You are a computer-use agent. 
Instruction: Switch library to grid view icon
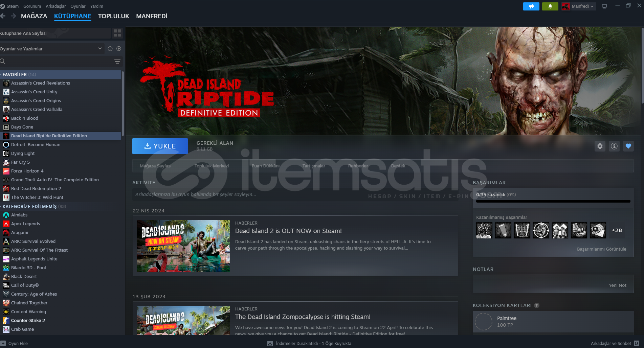tap(117, 33)
